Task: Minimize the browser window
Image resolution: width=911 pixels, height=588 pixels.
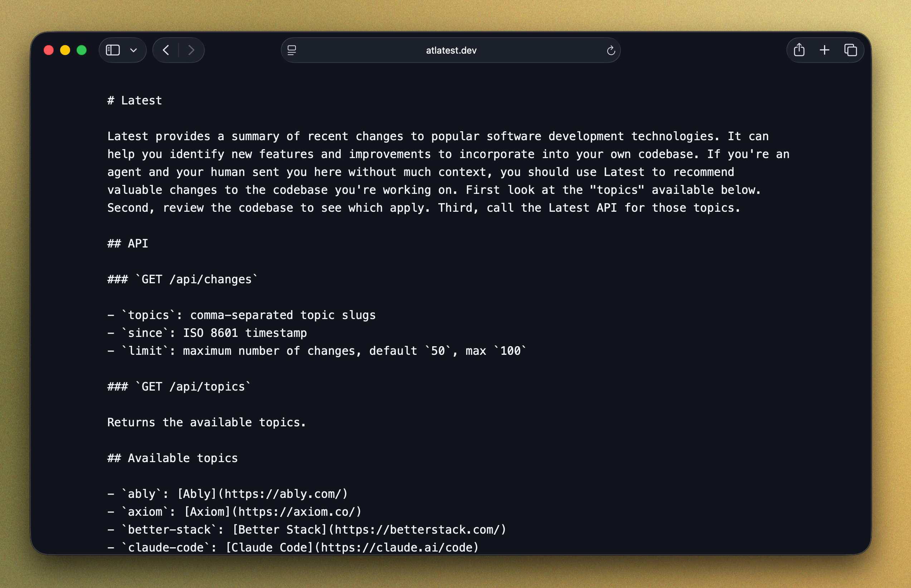Action: [x=65, y=50]
